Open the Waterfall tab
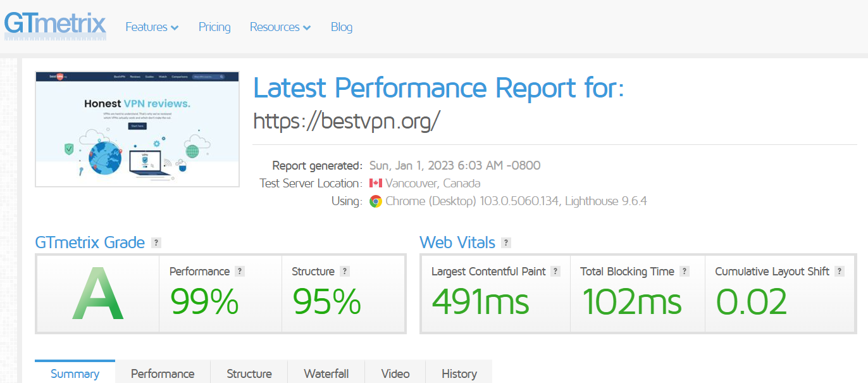 point(326,372)
